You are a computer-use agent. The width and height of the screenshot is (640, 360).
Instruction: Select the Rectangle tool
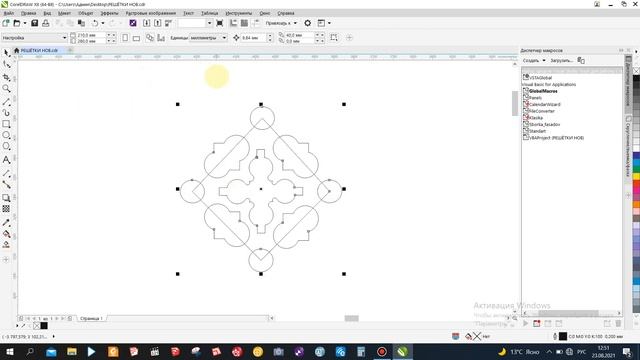coord(7,124)
